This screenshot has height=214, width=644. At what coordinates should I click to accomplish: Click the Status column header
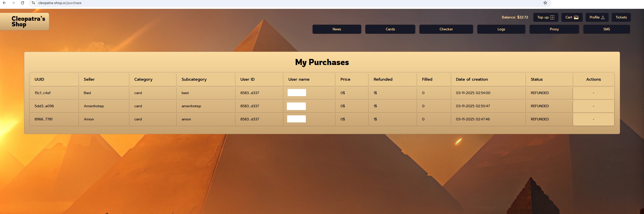(536, 79)
